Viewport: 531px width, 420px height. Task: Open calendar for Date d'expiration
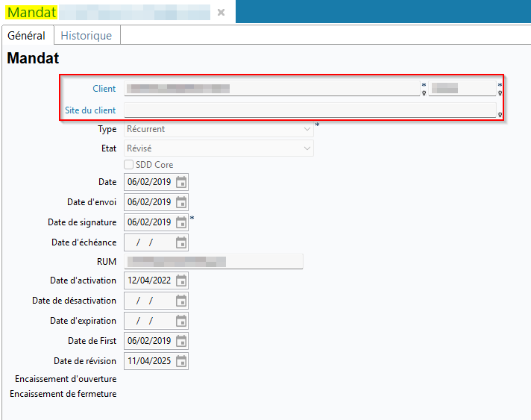181,321
